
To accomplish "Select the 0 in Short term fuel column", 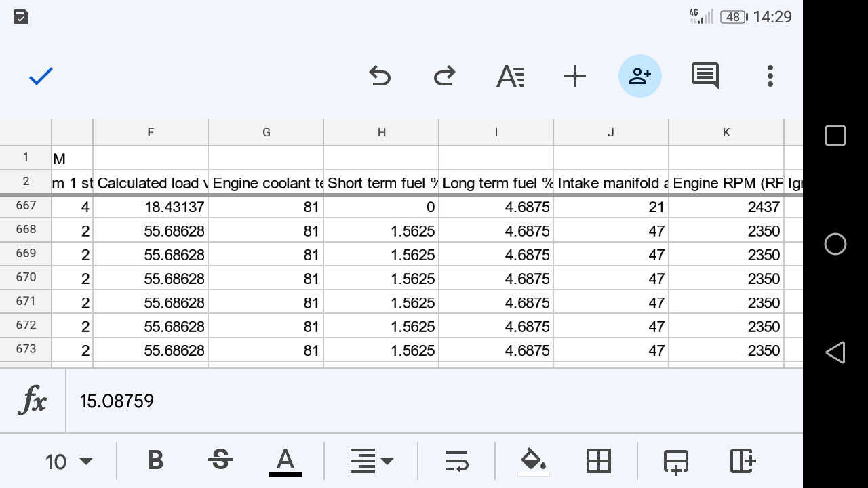I will tap(381, 207).
